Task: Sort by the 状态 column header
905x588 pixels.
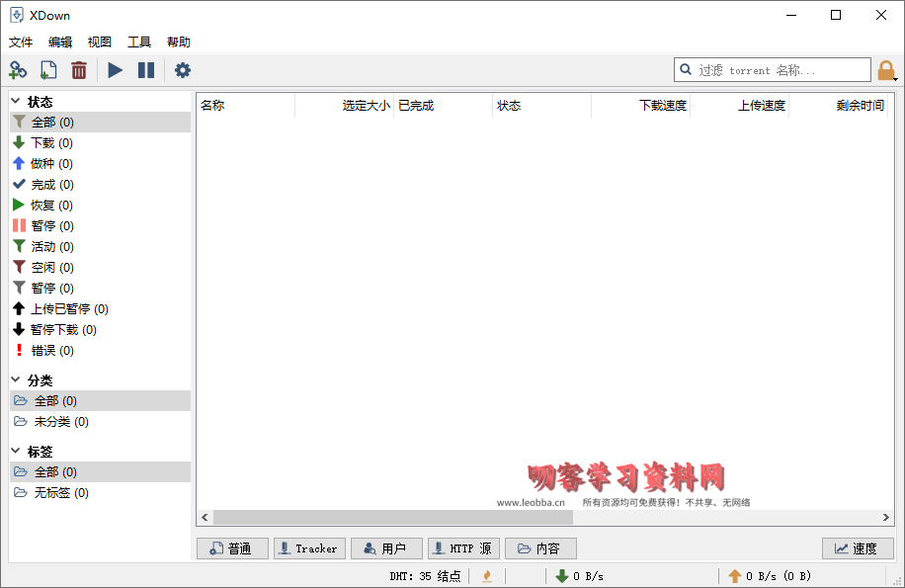Action: pyautogui.click(x=541, y=106)
